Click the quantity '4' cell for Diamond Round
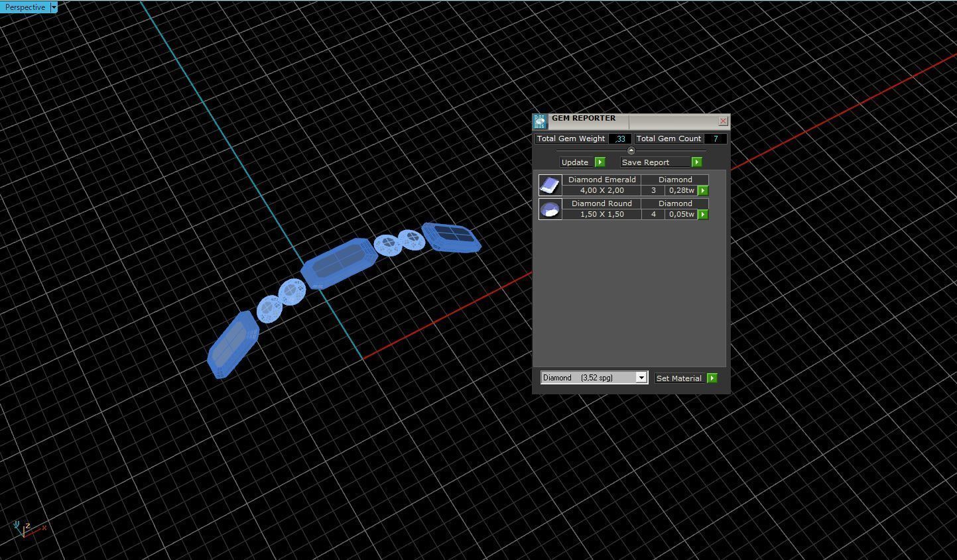Image resolution: width=957 pixels, height=560 pixels. [653, 214]
